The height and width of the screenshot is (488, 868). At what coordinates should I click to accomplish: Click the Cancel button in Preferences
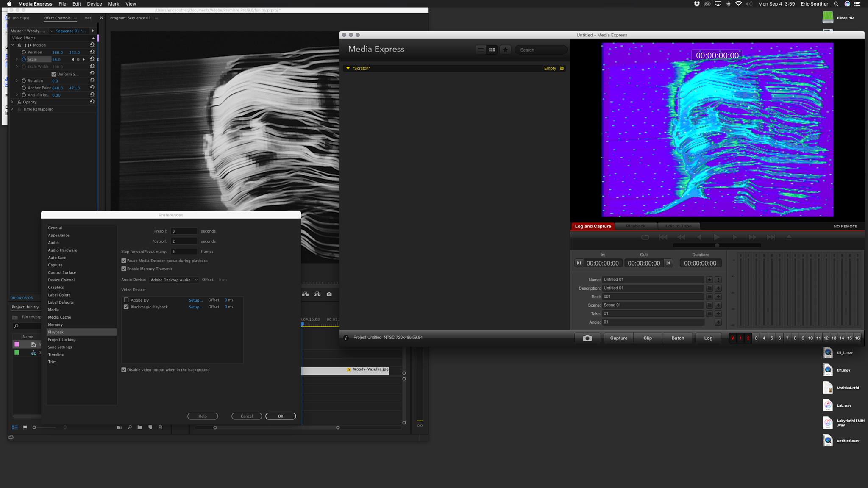(247, 416)
